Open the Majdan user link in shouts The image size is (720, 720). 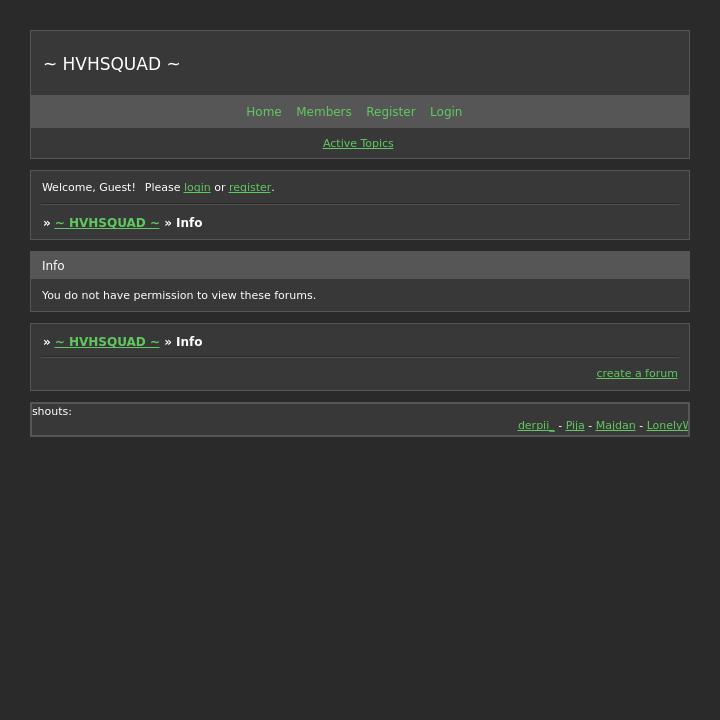coord(615,426)
